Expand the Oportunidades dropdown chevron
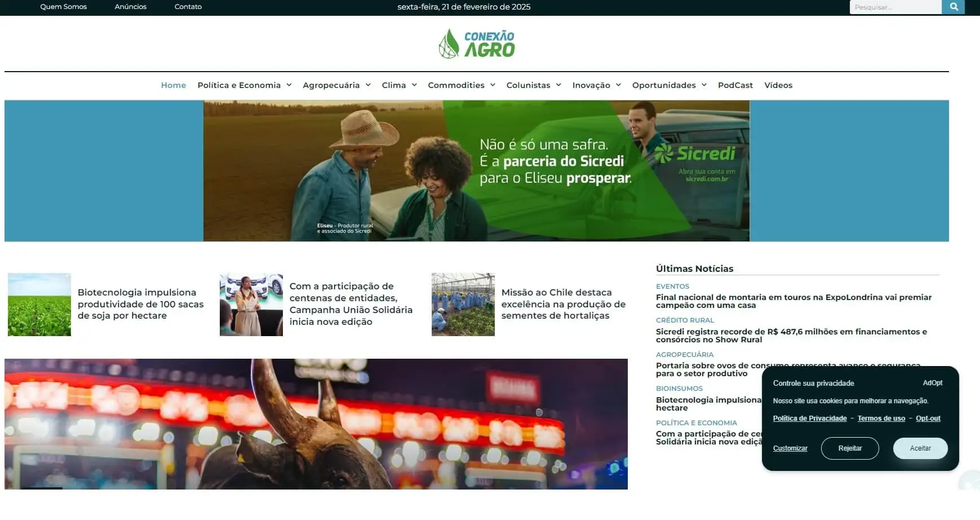This screenshot has height=520, width=980. pos(704,85)
